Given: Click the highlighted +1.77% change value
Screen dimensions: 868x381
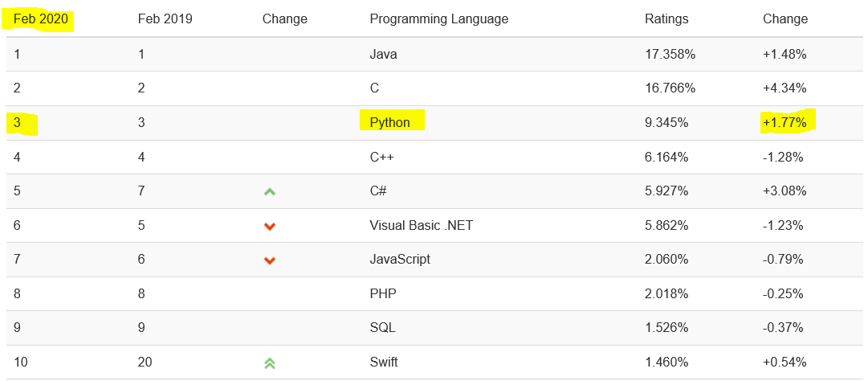Looking at the screenshot, I should (x=785, y=122).
